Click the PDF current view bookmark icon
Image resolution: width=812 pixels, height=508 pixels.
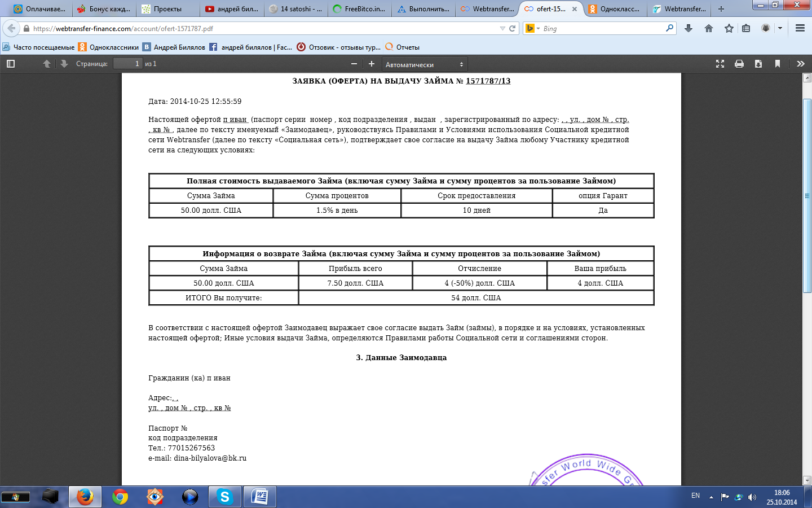point(778,64)
